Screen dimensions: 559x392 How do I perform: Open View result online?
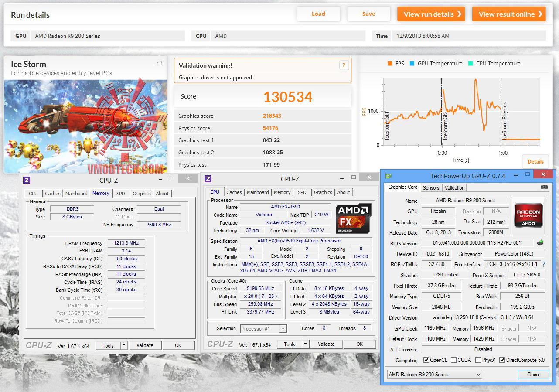(509, 14)
